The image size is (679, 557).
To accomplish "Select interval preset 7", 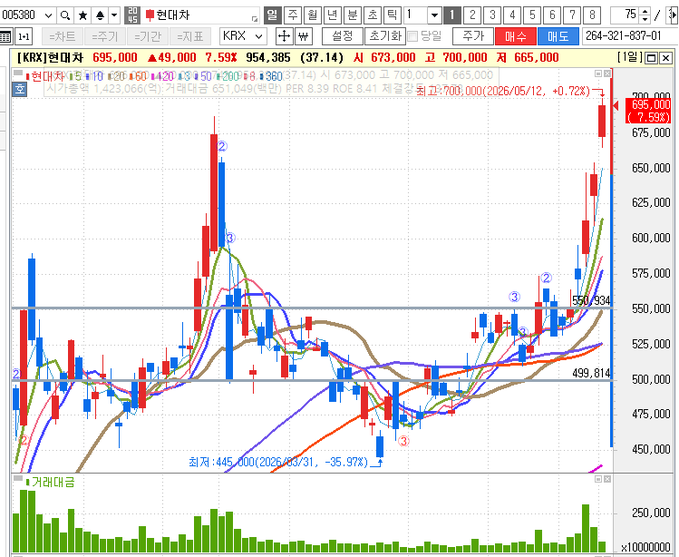I will point(572,16).
